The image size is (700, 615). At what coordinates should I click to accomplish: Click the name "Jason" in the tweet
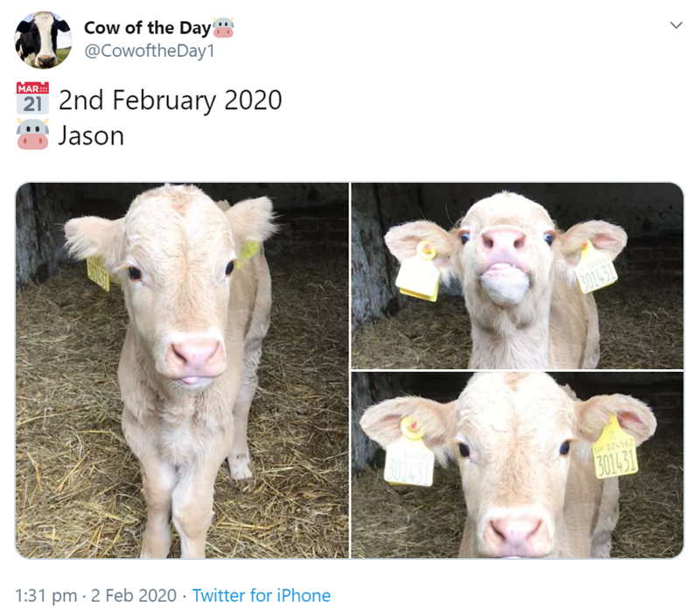(x=91, y=136)
